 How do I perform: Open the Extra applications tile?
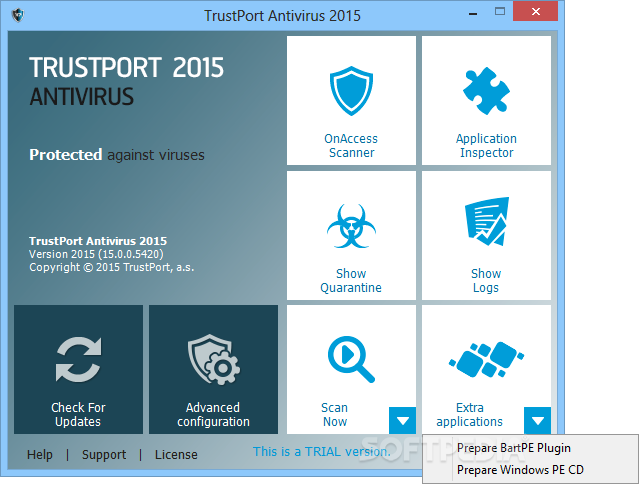pyautogui.click(x=486, y=370)
